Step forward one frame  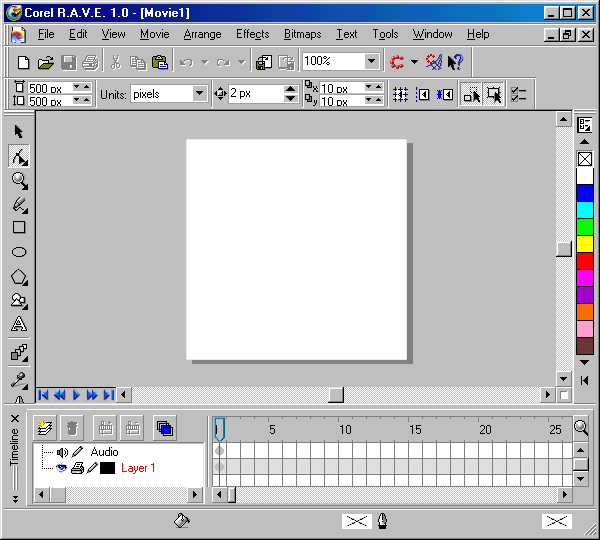(x=92, y=395)
